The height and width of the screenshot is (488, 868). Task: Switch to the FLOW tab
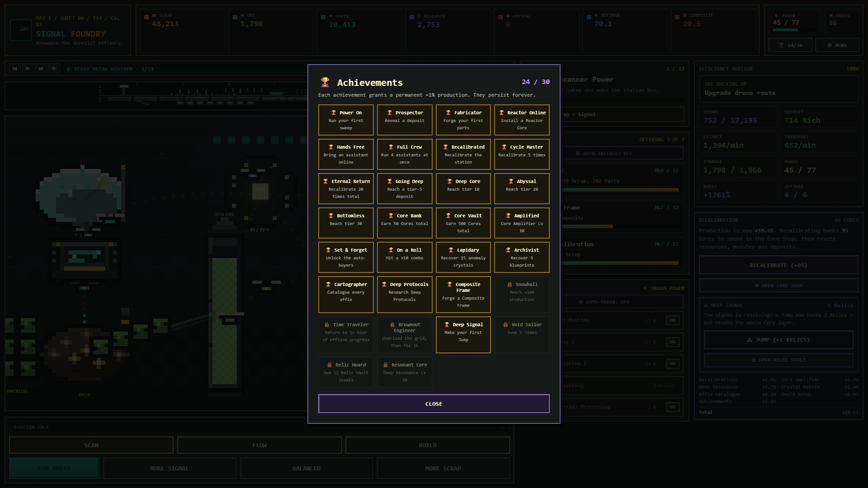click(259, 445)
